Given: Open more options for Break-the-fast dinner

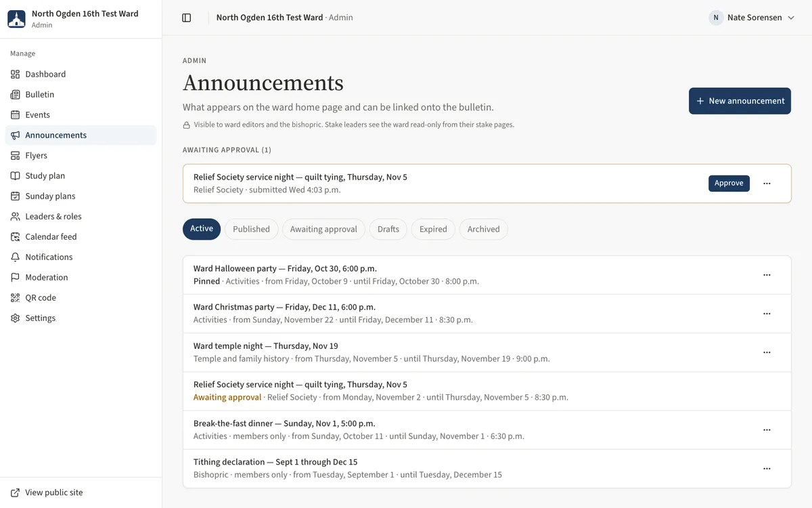Looking at the screenshot, I should 767,429.
